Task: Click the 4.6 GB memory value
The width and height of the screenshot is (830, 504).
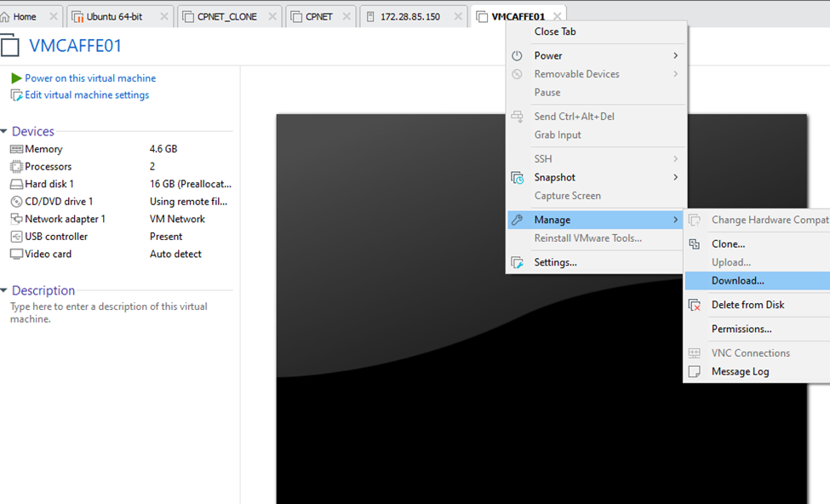Action: click(163, 149)
